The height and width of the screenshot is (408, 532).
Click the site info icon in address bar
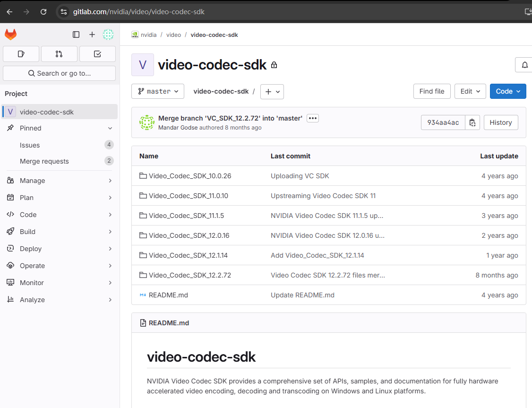pos(63,12)
